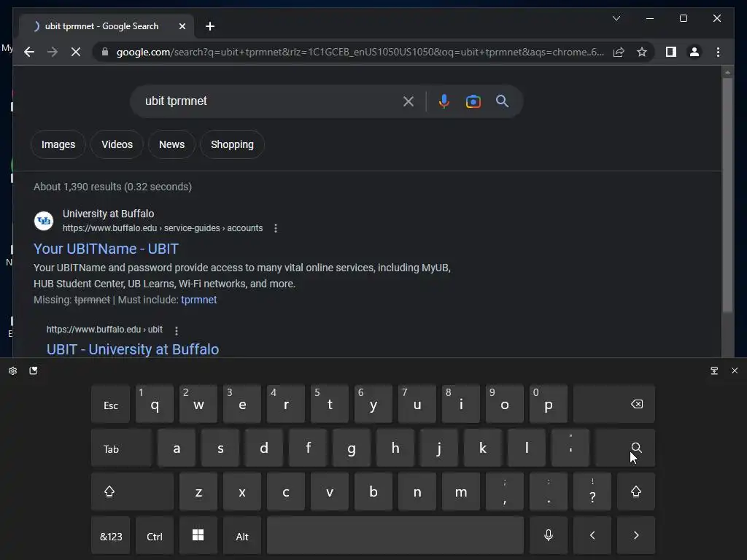Clear the Google search box text
The width and height of the screenshot is (747, 560).
tap(409, 101)
